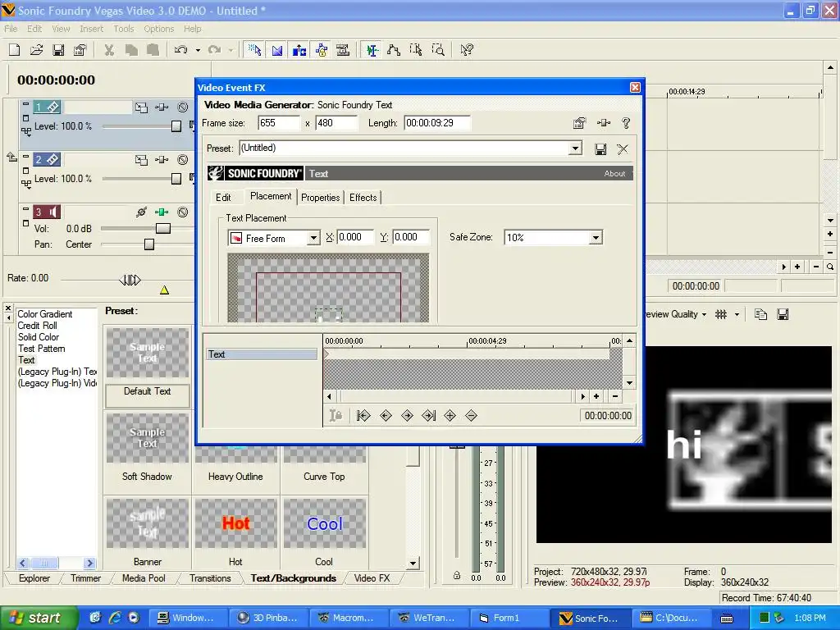The image size is (840, 630).
Task: Create a new project via toolbar
Action: [x=15, y=50]
